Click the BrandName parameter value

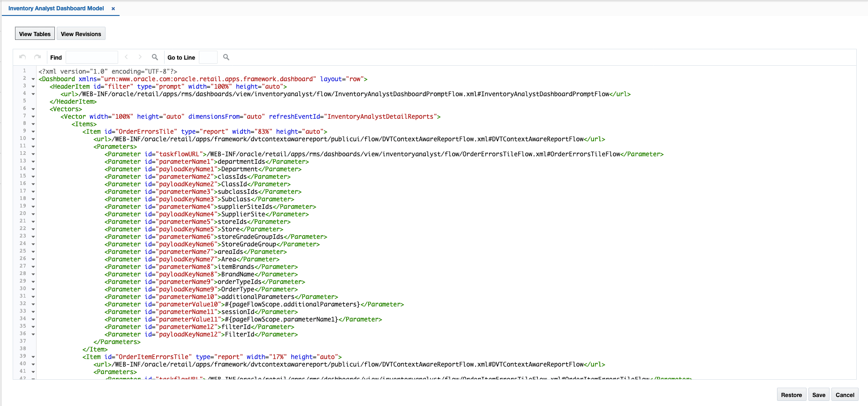(x=238, y=274)
